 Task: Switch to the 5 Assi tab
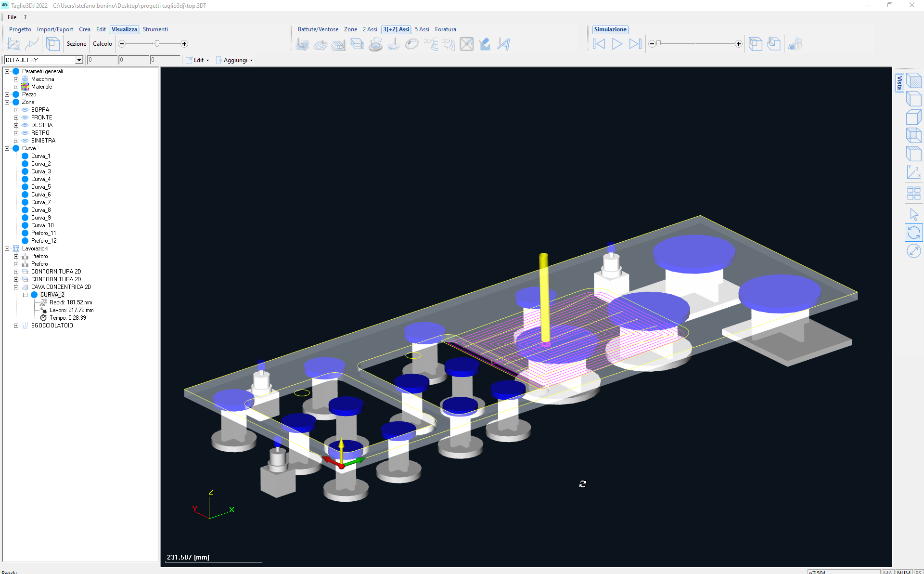pos(422,29)
